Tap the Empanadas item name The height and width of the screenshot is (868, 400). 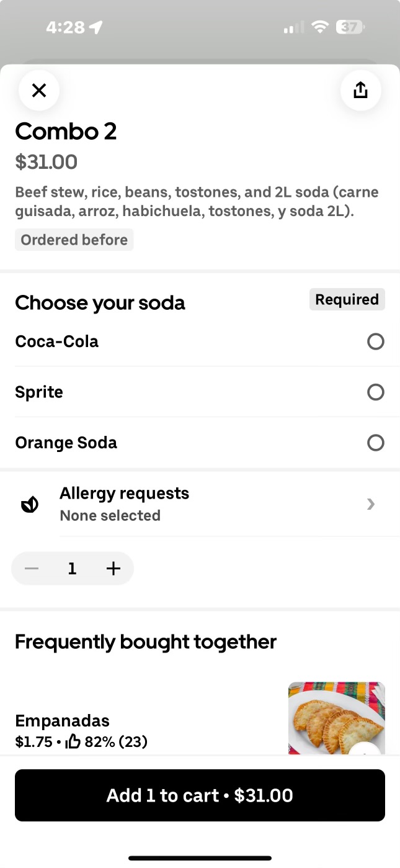(x=62, y=721)
